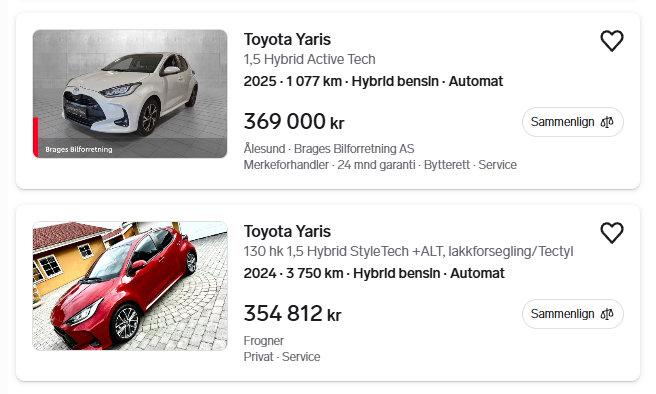Click the Merkeforhandler 24 mnd garanti line
The width and height of the screenshot is (656, 394).
[x=380, y=165]
